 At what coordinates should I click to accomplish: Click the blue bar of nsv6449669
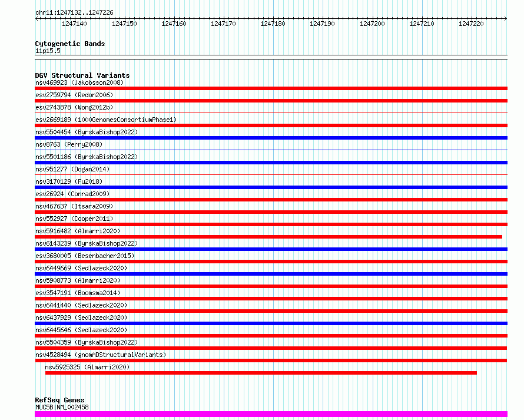coord(271,274)
